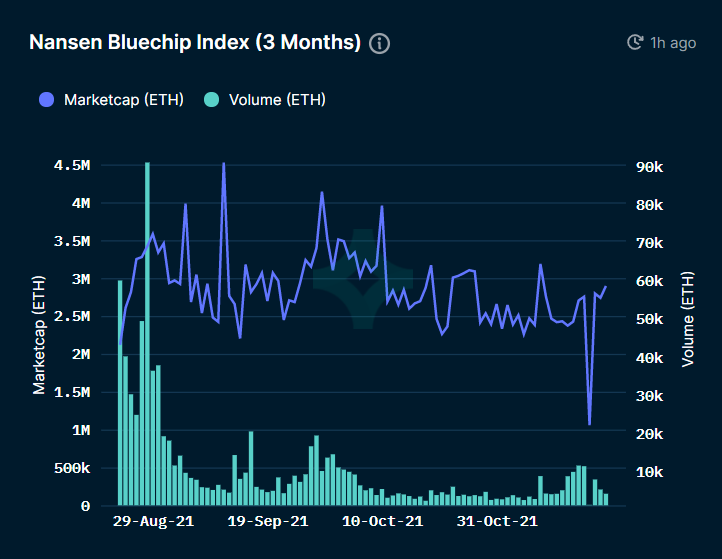Screen dimensions: 722x559
Task: Click the '20k' right axis label
Action: pos(649,434)
